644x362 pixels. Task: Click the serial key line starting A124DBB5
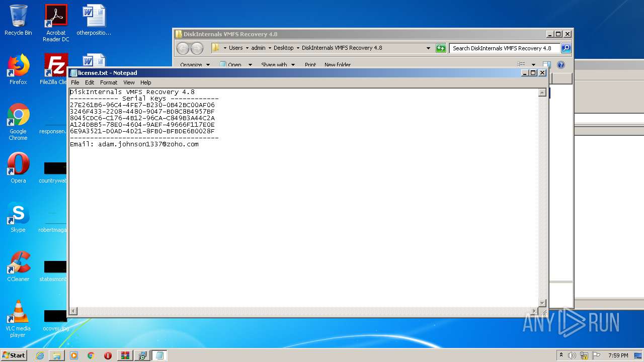coord(142,125)
